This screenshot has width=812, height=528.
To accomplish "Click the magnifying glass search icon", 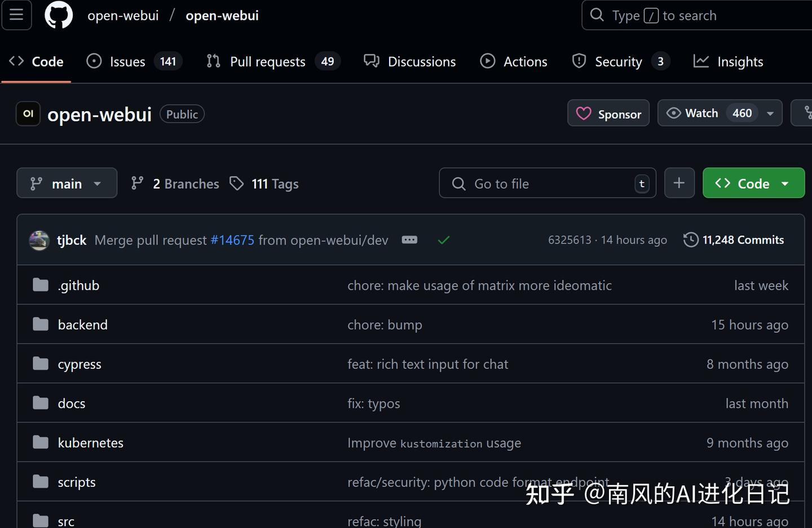I will 597,15.
